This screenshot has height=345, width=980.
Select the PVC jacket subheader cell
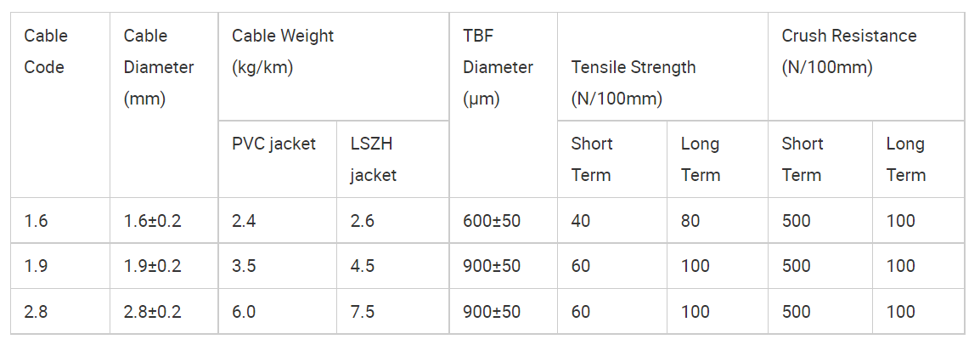[278, 160]
